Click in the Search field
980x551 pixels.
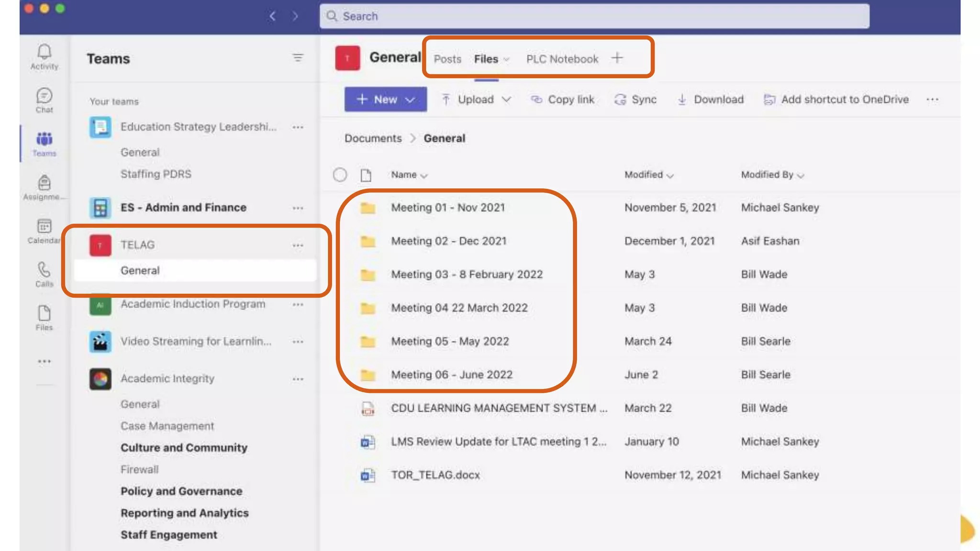tap(593, 16)
